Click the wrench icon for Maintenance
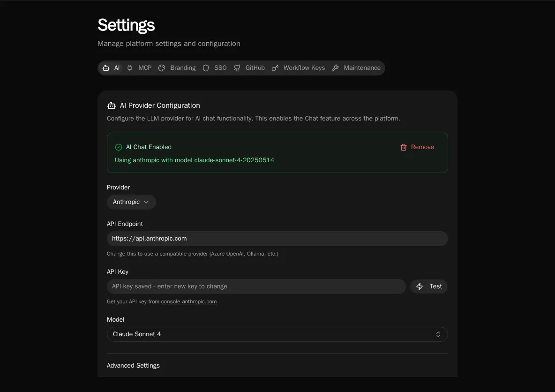The height and width of the screenshot is (392, 555). coord(335,68)
